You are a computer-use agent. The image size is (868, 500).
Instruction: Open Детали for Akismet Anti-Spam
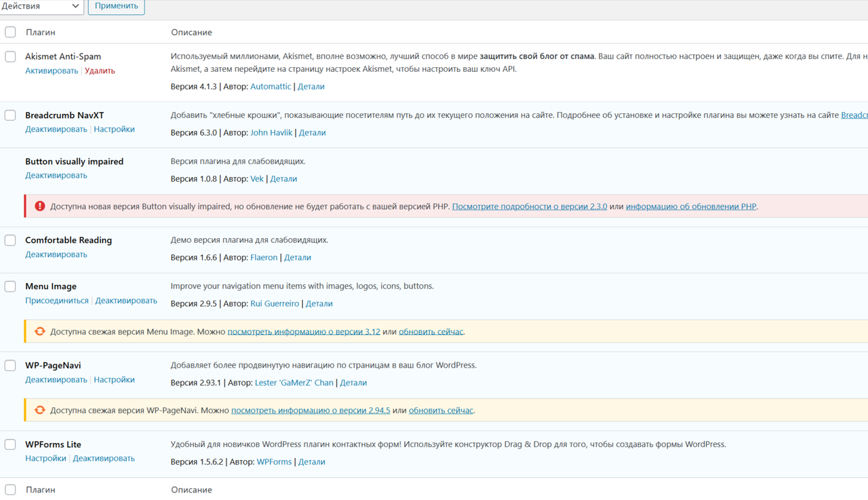tap(311, 86)
